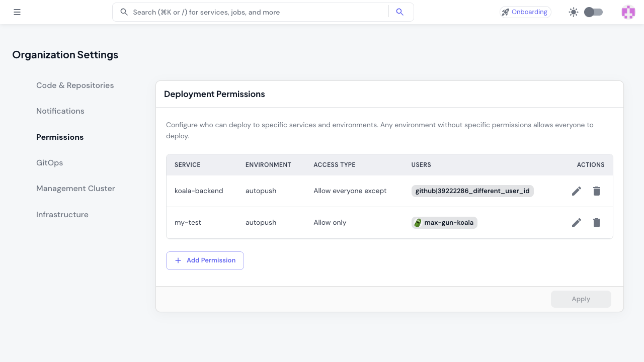The height and width of the screenshot is (362, 644).
Task: Delete the koala-backend permission rule
Action: pos(597,191)
